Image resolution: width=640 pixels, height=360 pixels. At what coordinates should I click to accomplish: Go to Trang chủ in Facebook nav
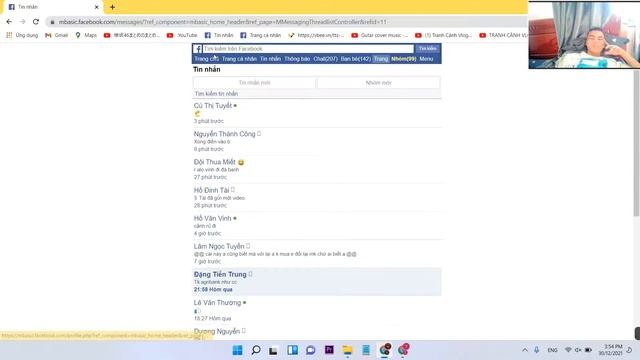coord(206,59)
